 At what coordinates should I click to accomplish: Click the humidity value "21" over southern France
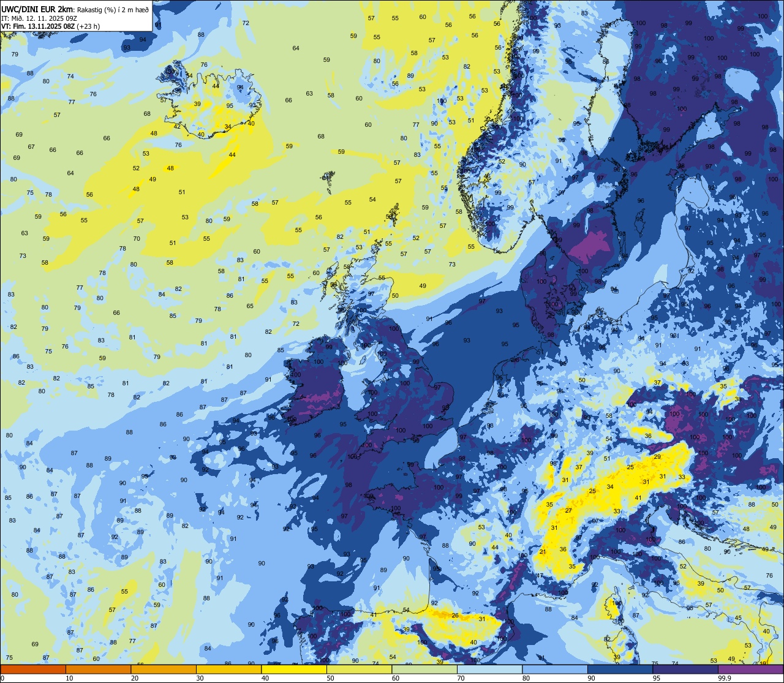tap(543, 552)
